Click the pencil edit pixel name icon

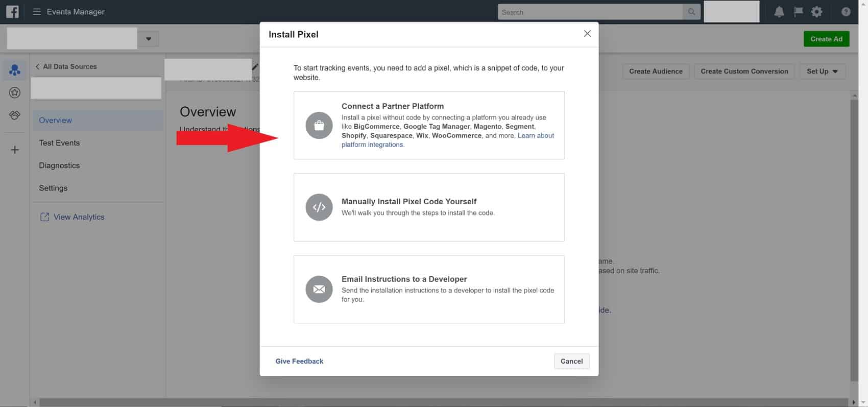tap(255, 67)
